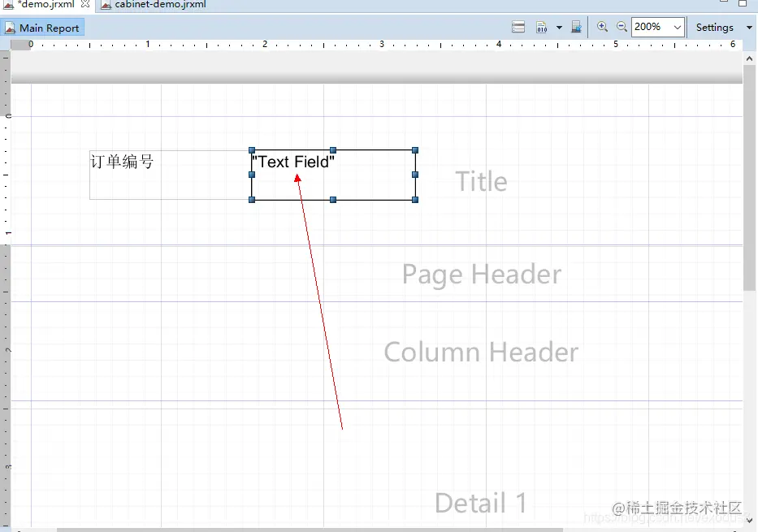
Task: Maximize the editor area using restore icon
Action: point(743,3)
